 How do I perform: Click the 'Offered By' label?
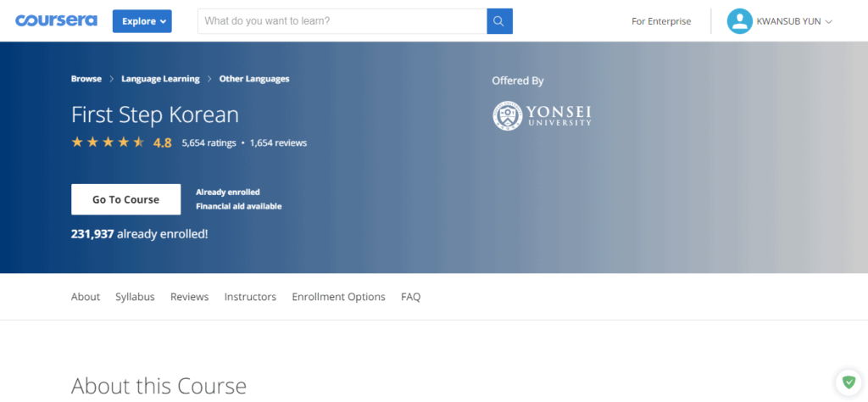(518, 81)
